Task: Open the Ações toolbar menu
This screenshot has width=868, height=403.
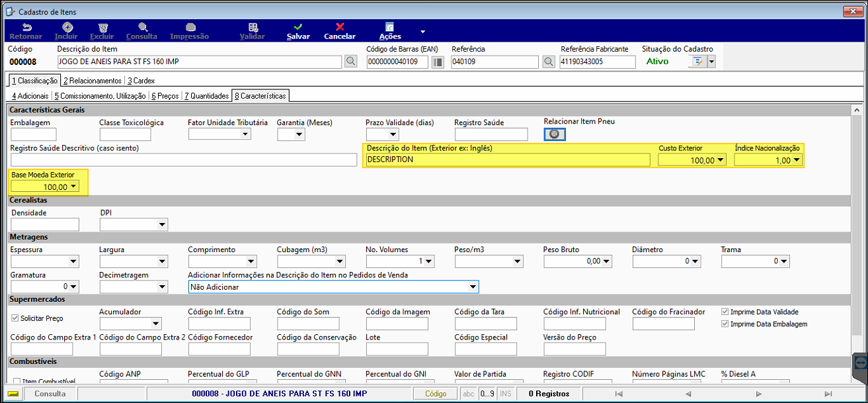Action: pos(390,31)
